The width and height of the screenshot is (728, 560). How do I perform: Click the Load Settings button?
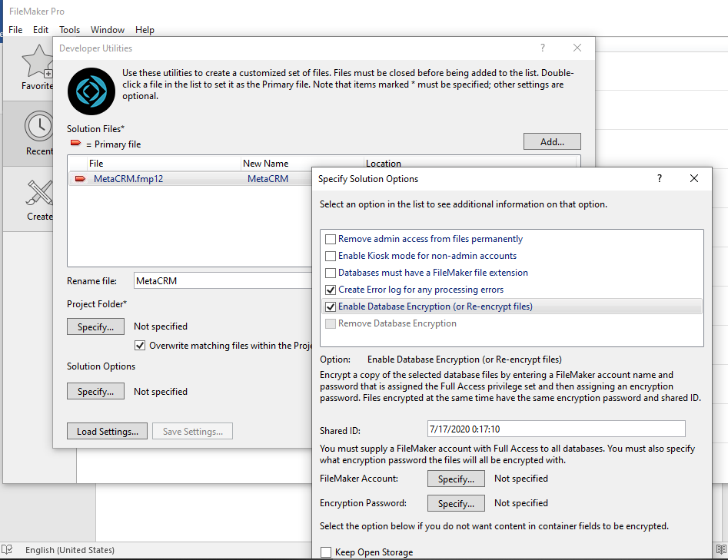(x=107, y=431)
